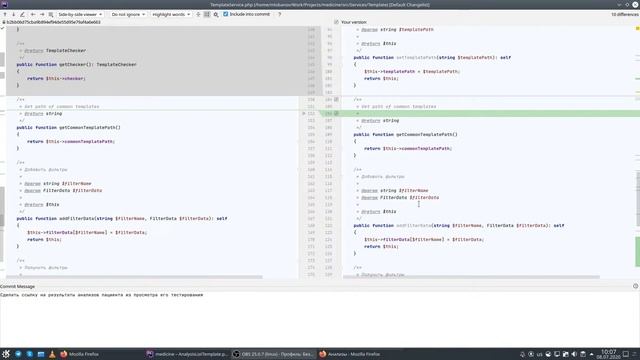Open the compare files list icon
Screen dimensions: 640x360
tap(51, 14)
